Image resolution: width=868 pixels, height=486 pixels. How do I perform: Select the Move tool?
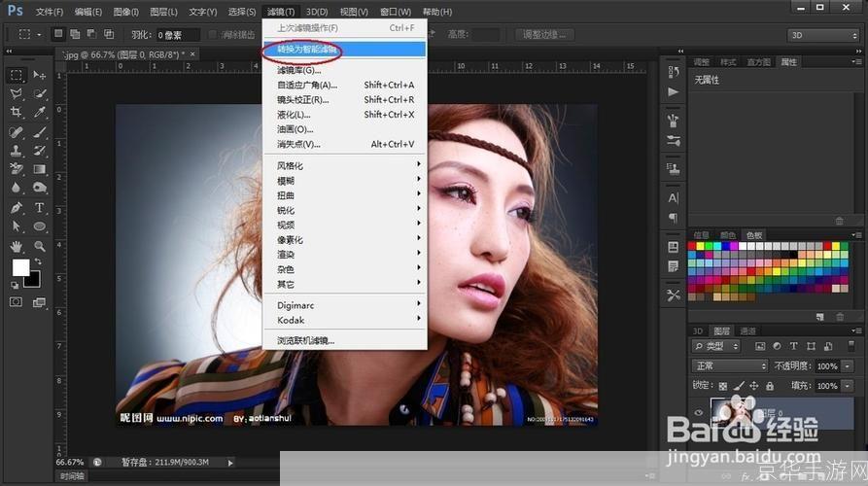(39, 75)
